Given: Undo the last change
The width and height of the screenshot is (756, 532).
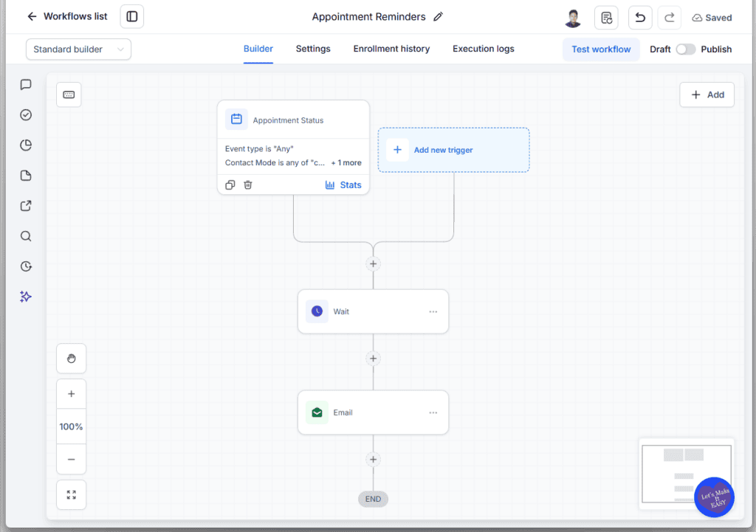Looking at the screenshot, I should tap(640, 18).
